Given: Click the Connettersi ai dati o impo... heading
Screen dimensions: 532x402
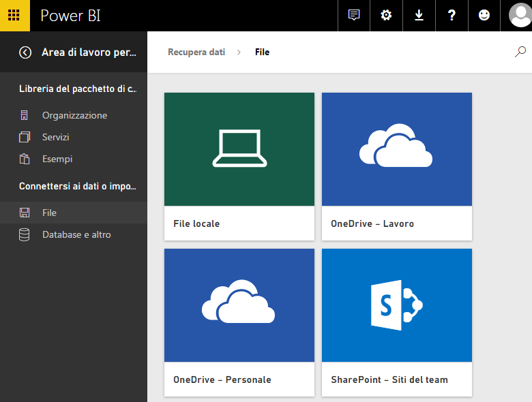Looking at the screenshot, I should point(78,186).
